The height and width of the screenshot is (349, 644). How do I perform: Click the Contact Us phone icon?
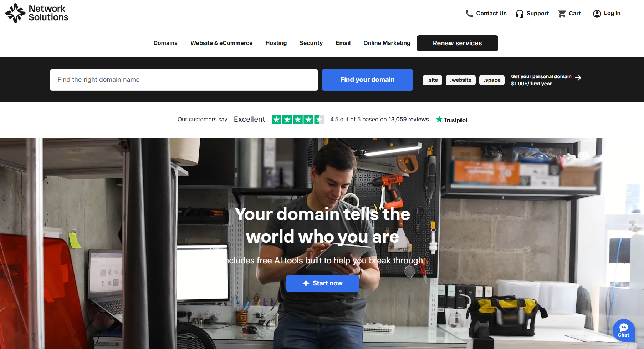point(469,14)
